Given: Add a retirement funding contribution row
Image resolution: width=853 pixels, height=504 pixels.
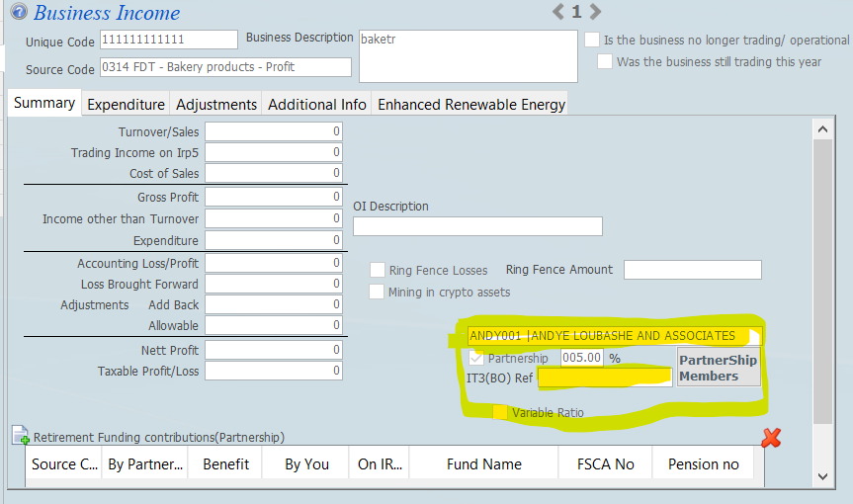Looking at the screenshot, I should click(x=21, y=436).
